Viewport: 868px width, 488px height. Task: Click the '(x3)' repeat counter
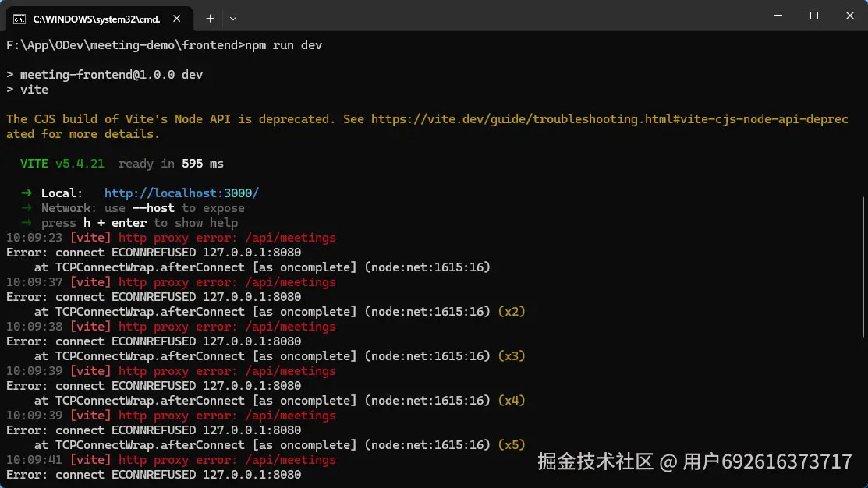coord(512,355)
